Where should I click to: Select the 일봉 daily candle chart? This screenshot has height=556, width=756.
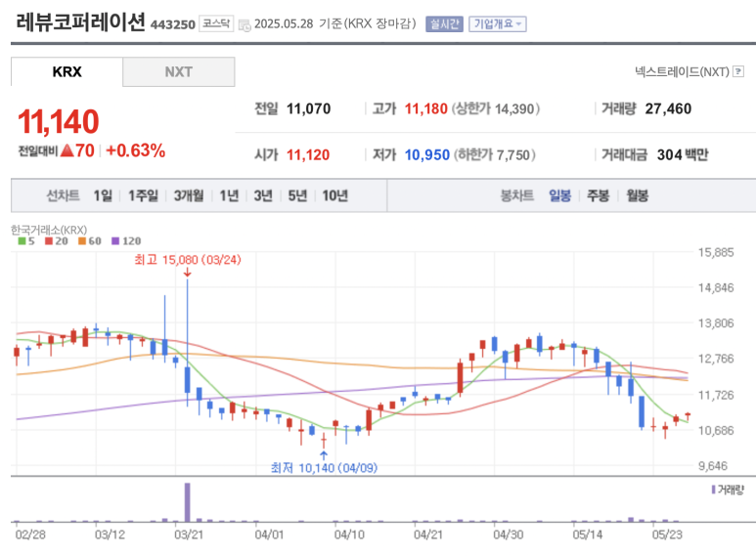point(559,195)
